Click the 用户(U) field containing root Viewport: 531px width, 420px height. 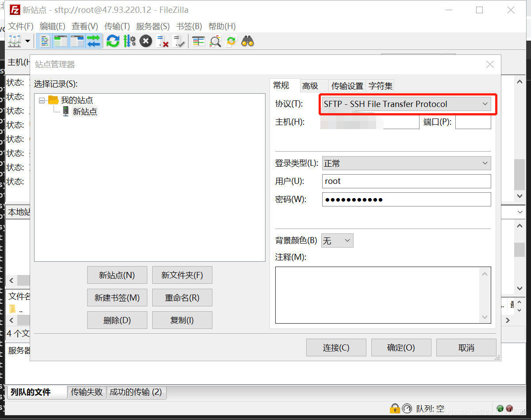(x=406, y=181)
